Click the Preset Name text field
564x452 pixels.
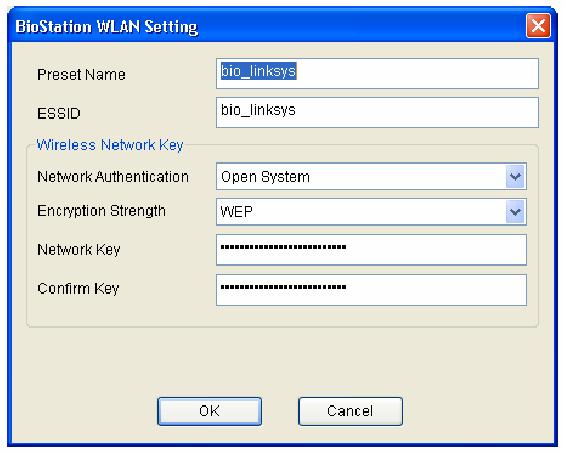pyautogui.click(x=377, y=73)
